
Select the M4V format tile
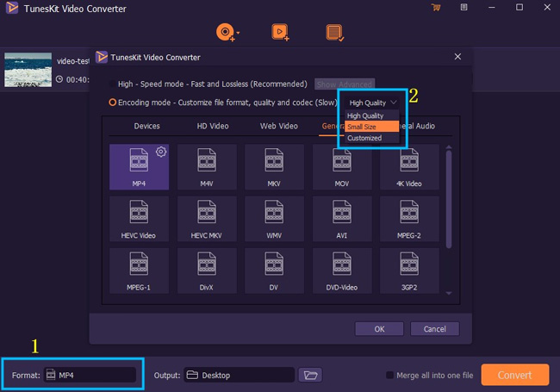pos(207,167)
